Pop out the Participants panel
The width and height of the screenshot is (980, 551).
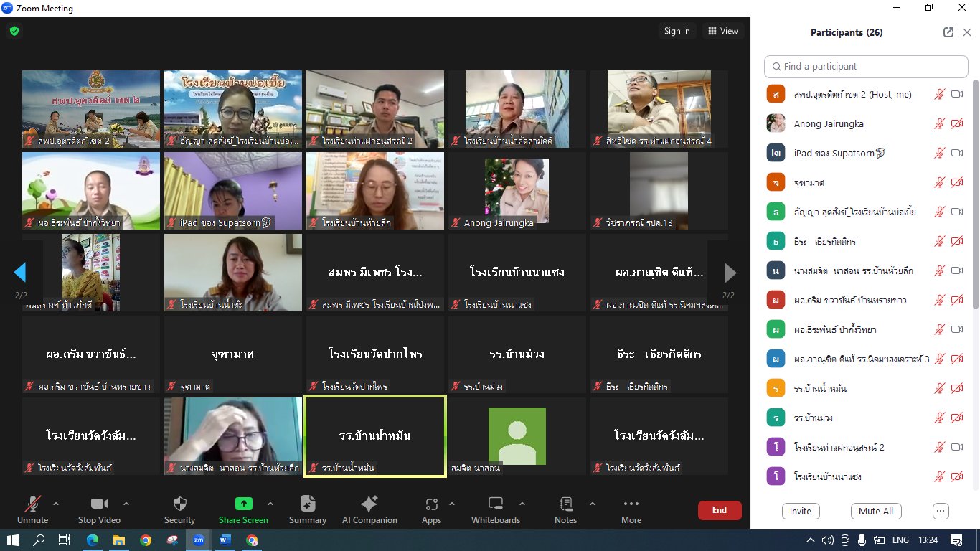pos(948,32)
